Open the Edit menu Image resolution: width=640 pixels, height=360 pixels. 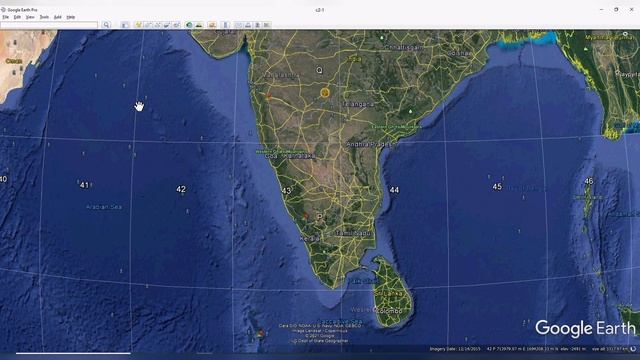pos(17,17)
